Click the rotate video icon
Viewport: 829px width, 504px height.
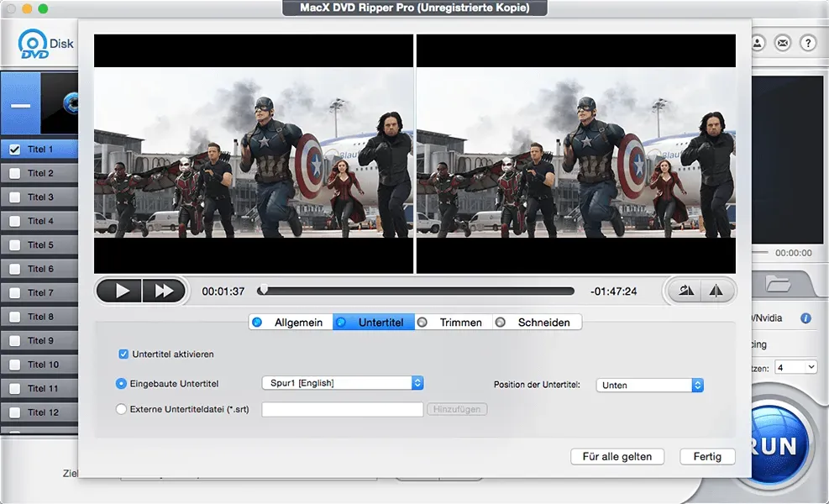[x=685, y=291]
